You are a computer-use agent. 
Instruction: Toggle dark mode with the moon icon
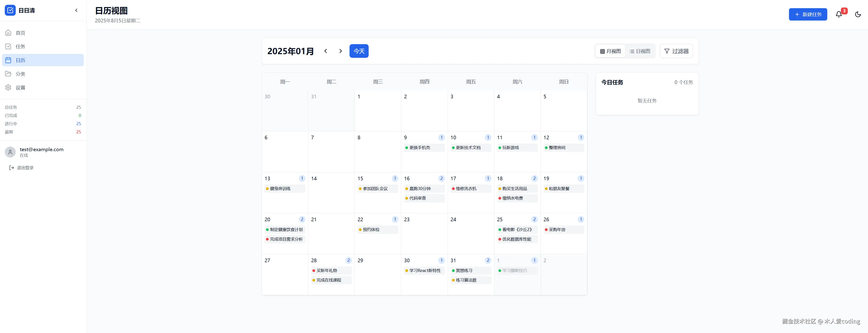[x=858, y=15]
